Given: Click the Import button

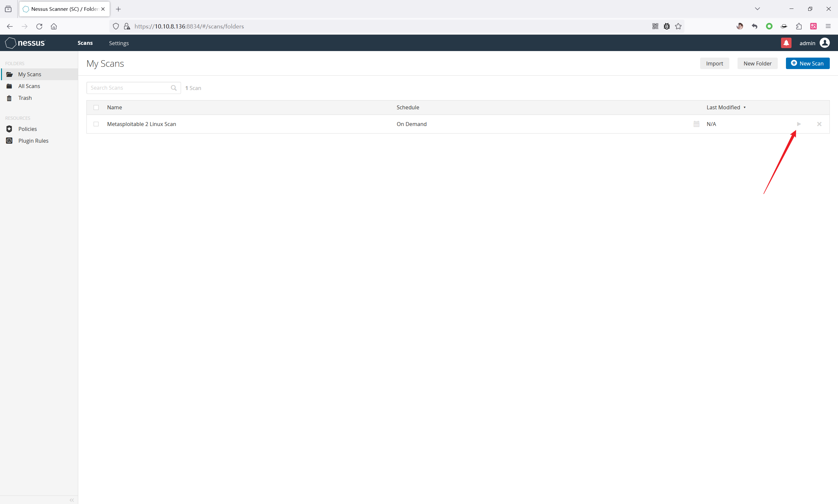Looking at the screenshot, I should click(x=714, y=63).
